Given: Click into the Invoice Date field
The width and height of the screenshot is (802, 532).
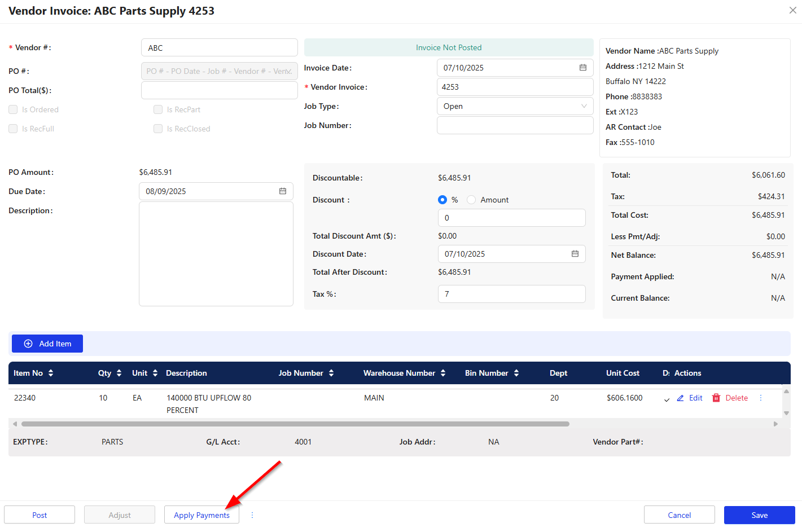Looking at the screenshot, I should [515, 68].
